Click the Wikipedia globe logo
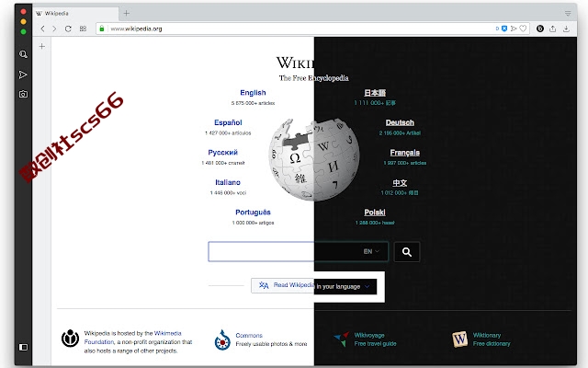 pos(314,159)
